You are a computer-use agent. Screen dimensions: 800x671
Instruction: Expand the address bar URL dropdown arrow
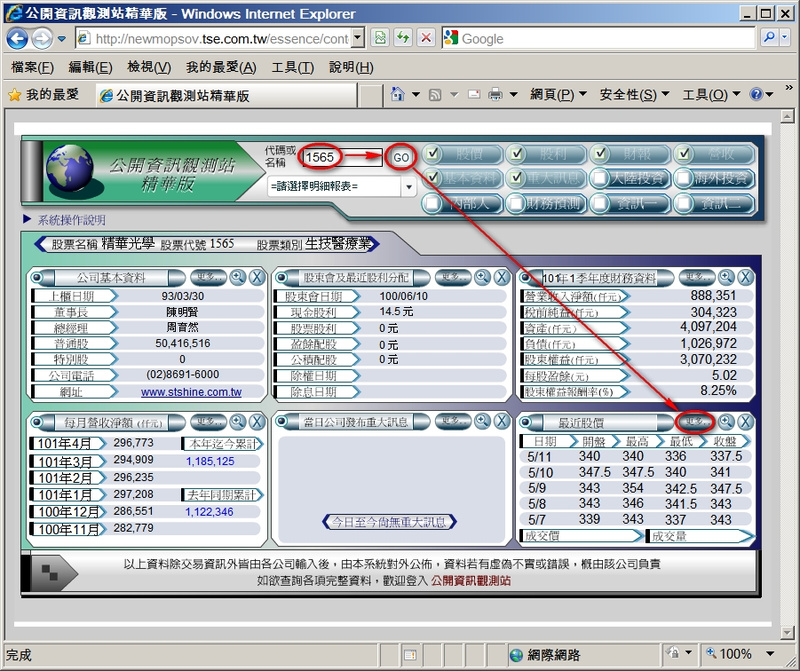click(x=358, y=38)
